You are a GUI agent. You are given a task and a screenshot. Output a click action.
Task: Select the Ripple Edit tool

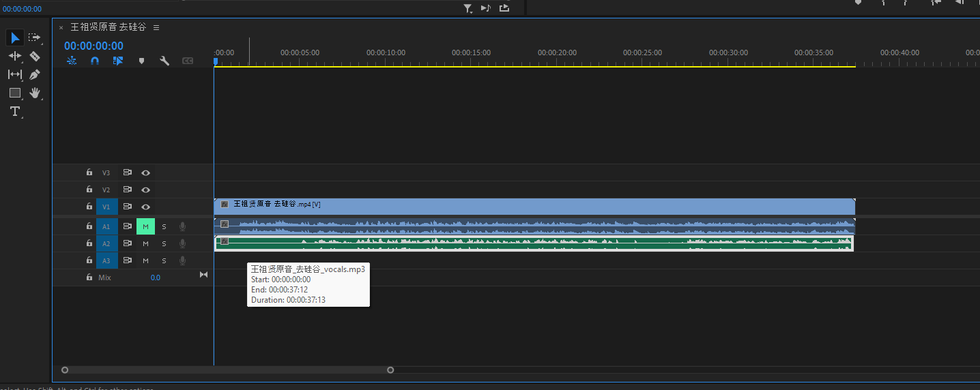click(x=15, y=56)
